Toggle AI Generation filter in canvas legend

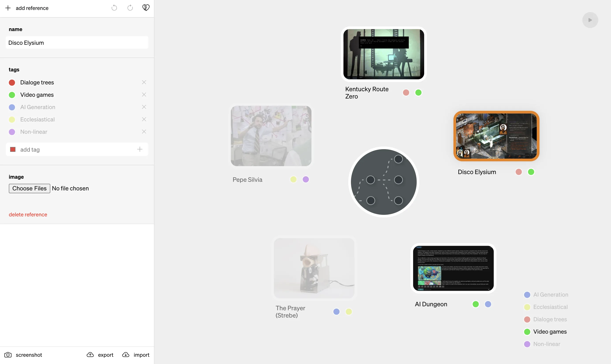[546, 295]
